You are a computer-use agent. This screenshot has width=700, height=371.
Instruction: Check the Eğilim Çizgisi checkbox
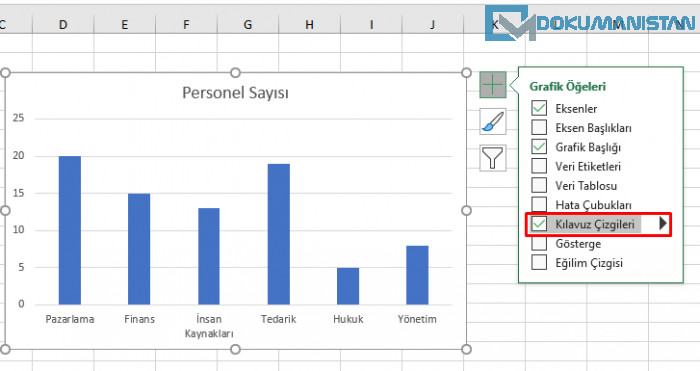[539, 263]
